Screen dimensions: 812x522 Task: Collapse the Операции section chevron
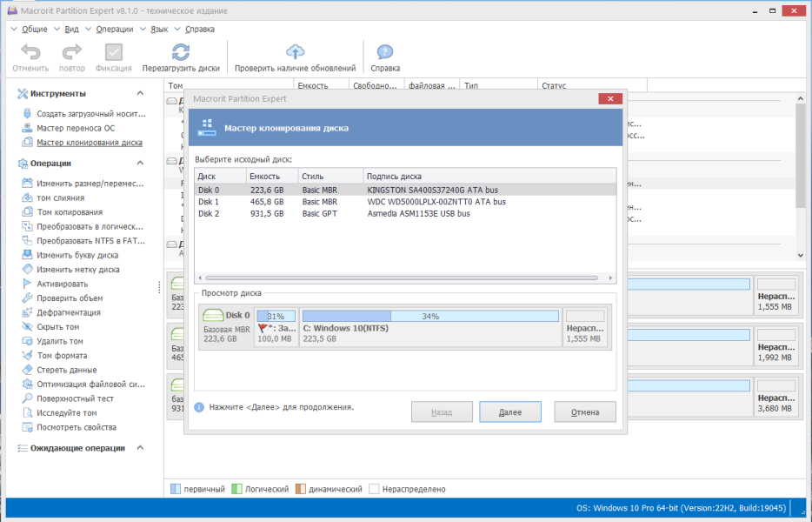click(140, 163)
